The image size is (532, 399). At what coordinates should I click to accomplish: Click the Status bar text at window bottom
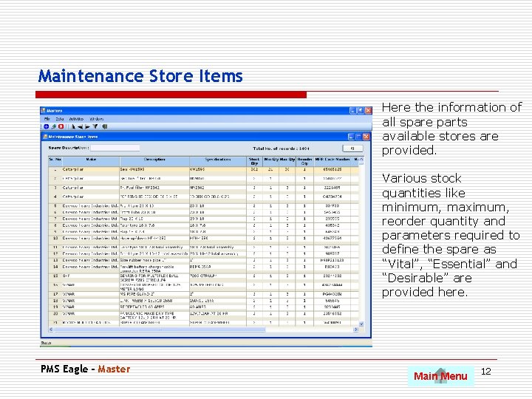[46, 343]
